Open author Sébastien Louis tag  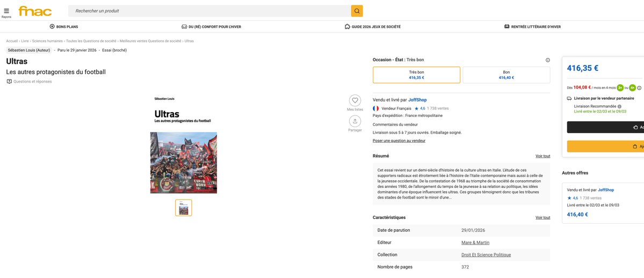tap(29, 50)
